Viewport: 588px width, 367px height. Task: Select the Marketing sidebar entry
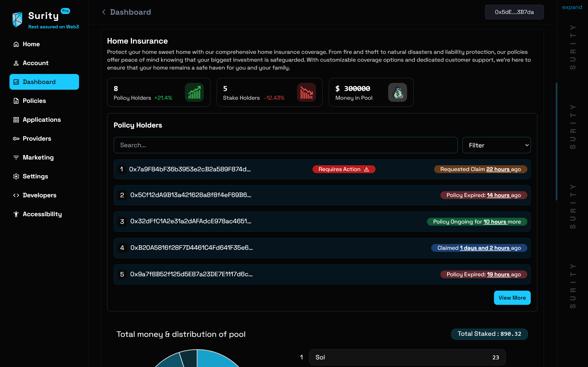(x=38, y=157)
